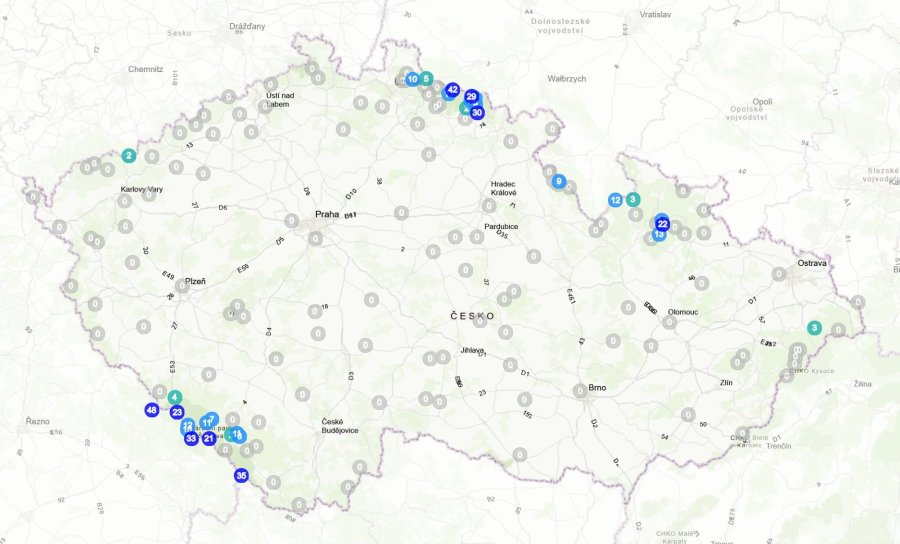Select the marker showing 30
The height and width of the screenshot is (544, 900).
477,113
